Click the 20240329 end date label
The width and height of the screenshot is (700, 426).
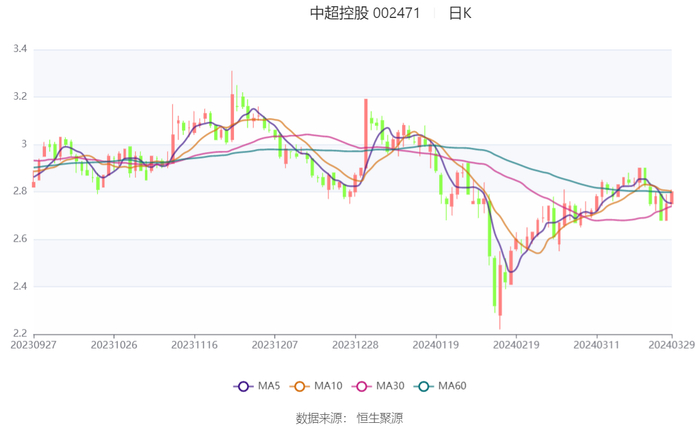pyautogui.click(x=671, y=345)
